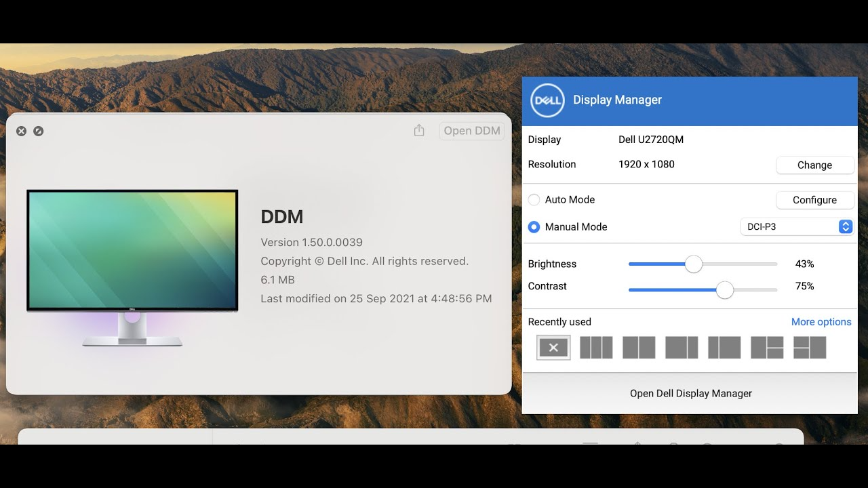Click the 43% brightness value

tap(805, 264)
